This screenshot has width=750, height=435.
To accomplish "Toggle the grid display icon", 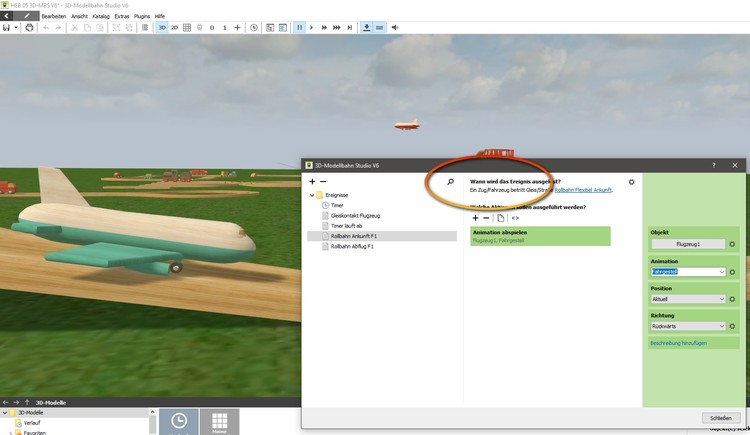I will [x=187, y=28].
